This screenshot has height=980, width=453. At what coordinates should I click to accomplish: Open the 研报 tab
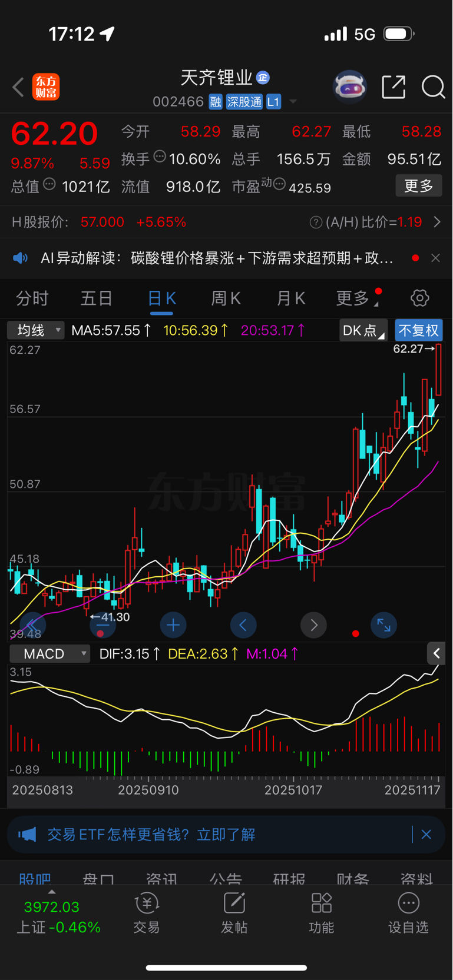coord(289,879)
